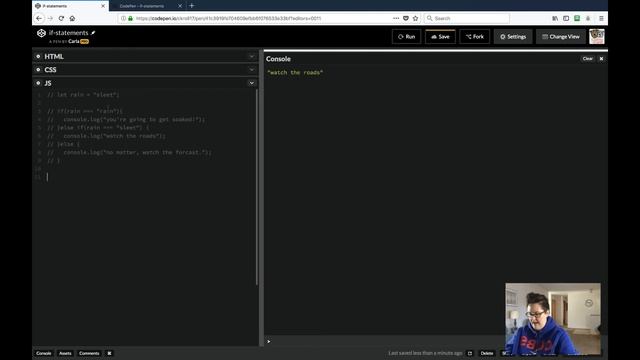The width and height of the screenshot is (640, 360).
Task: Close the Console panel
Action: [601, 59]
